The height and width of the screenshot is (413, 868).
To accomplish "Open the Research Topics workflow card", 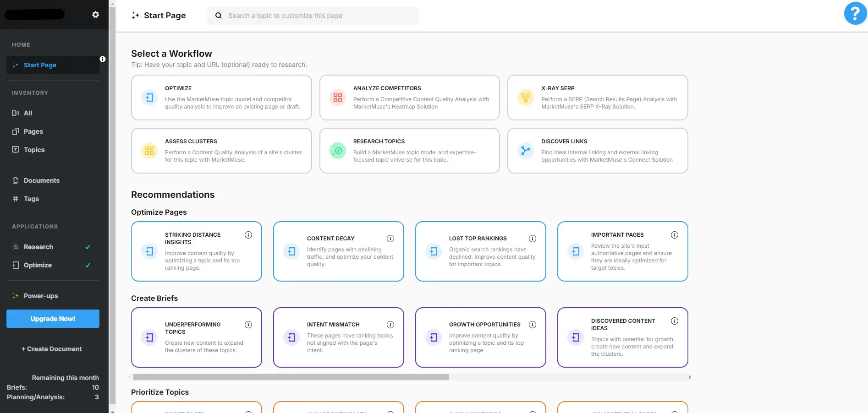I will [x=409, y=151].
